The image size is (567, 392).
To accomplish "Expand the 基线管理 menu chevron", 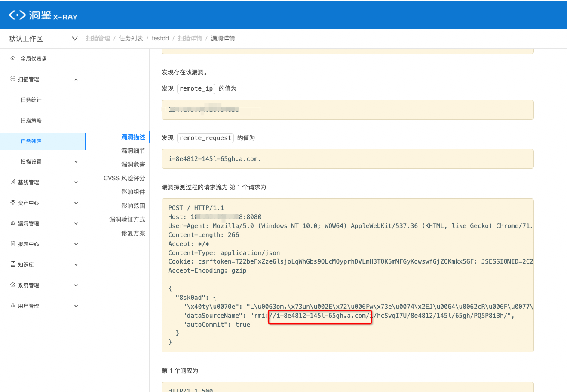I will tap(76, 182).
